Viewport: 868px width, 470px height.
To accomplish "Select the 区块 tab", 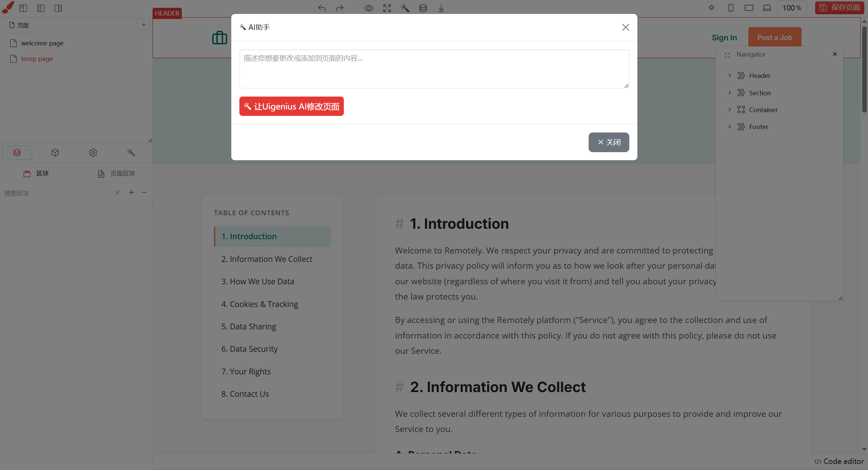I will [x=36, y=173].
